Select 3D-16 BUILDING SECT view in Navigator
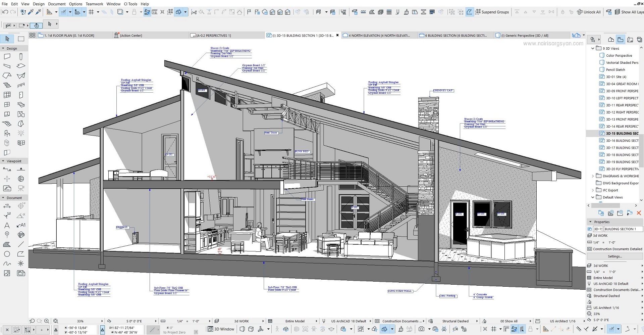 [619, 141]
